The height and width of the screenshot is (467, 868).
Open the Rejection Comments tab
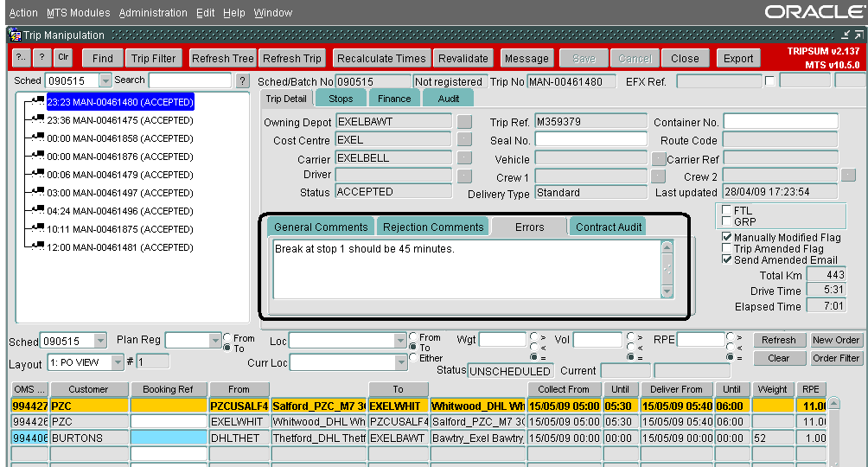point(433,227)
